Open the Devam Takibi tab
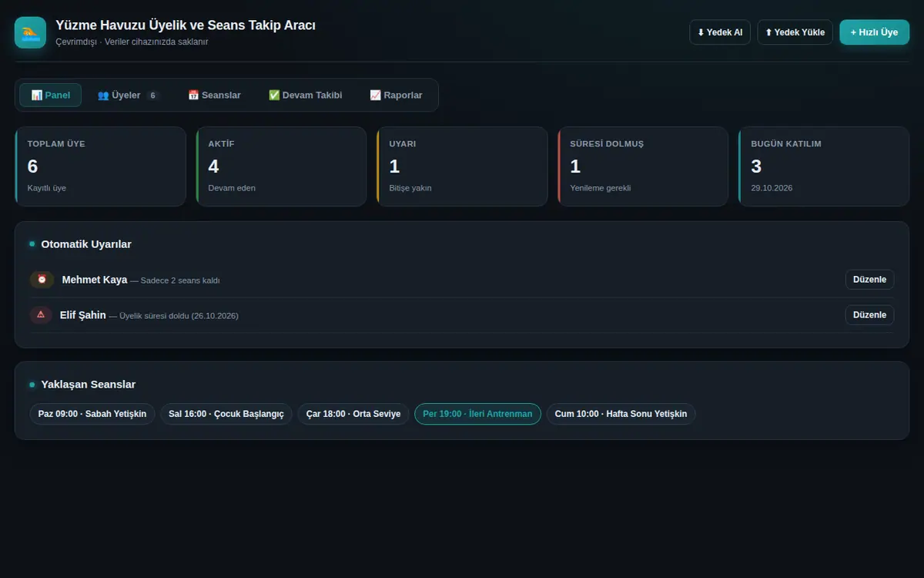Screen dimensions: 924x578 (x=305, y=96)
